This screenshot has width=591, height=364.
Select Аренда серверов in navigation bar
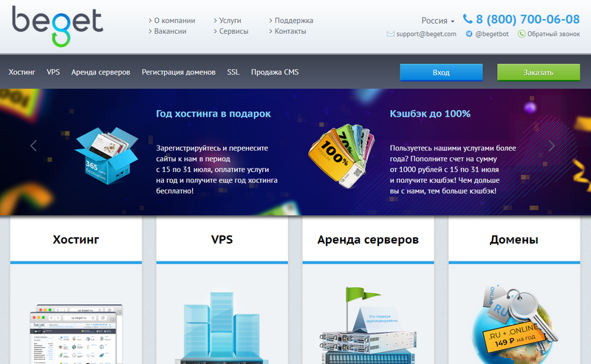[x=100, y=72]
